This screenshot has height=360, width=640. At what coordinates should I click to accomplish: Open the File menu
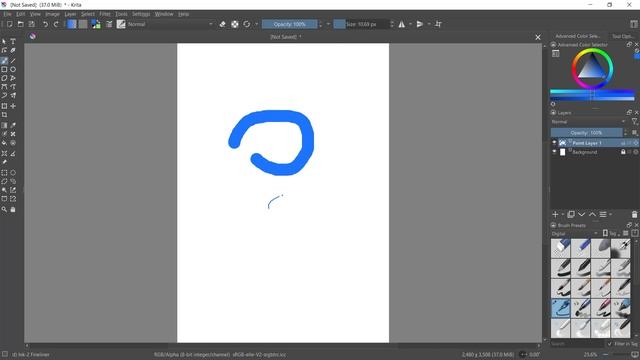7,14
